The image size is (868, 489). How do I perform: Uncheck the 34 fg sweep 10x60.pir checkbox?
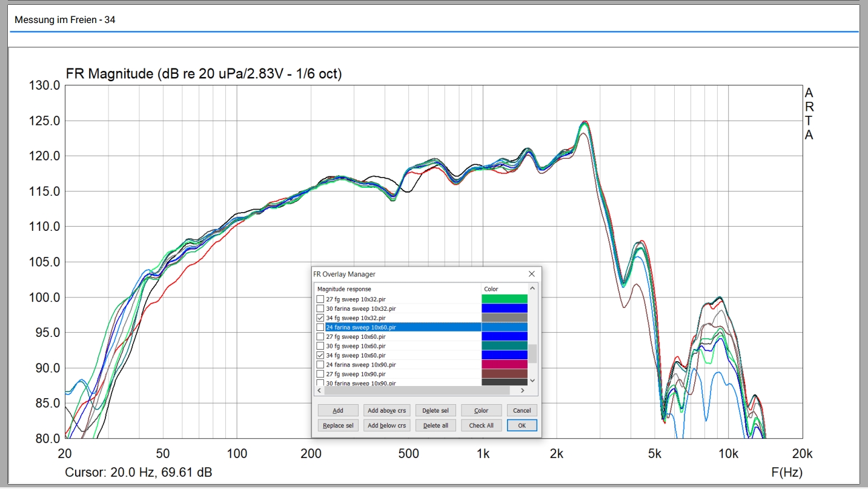click(320, 355)
